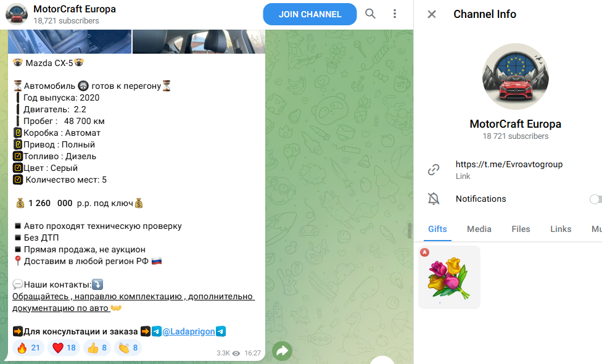Switch to the Files tab
The image size is (602, 364).
[521, 230]
